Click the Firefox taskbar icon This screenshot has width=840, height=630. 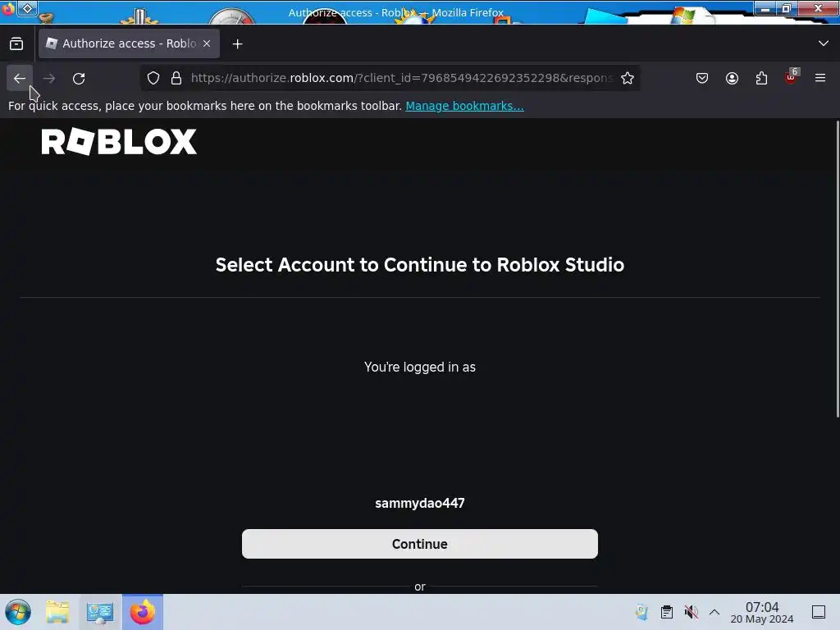coord(143,612)
